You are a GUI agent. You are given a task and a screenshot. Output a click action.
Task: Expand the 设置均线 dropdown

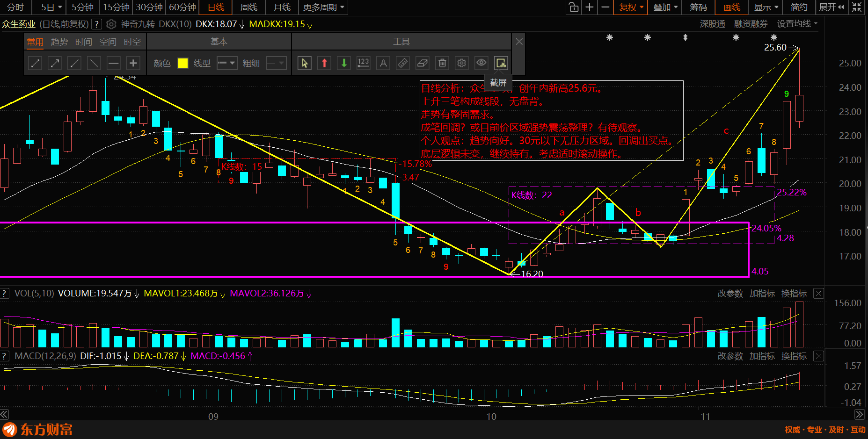tap(797, 24)
